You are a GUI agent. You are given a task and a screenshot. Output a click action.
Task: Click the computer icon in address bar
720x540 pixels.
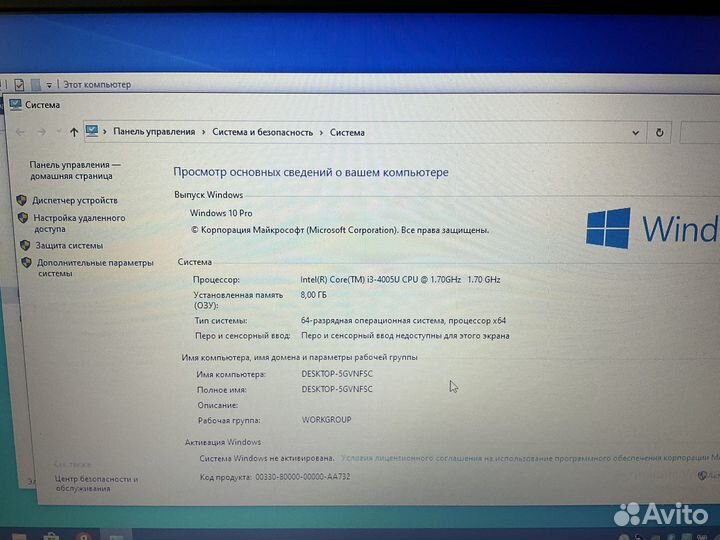pyautogui.click(x=92, y=131)
